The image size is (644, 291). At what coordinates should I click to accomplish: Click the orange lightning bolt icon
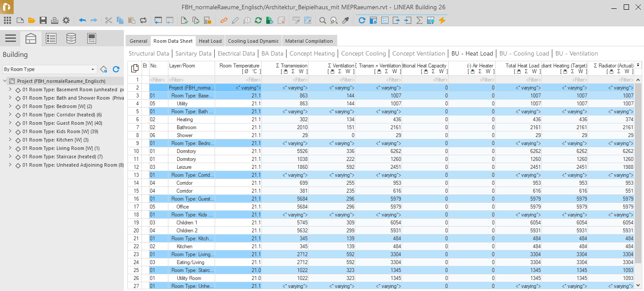442,20
